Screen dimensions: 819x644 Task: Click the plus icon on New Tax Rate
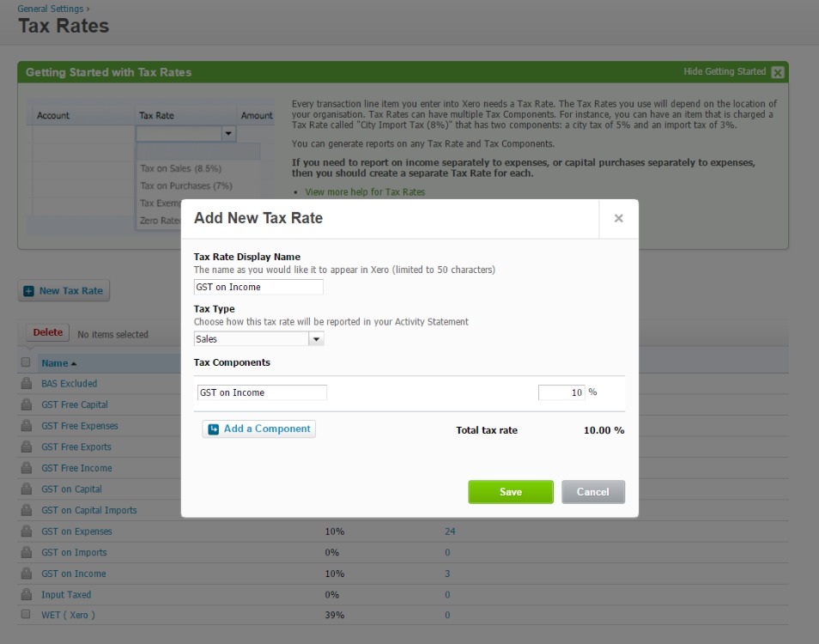[28, 291]
